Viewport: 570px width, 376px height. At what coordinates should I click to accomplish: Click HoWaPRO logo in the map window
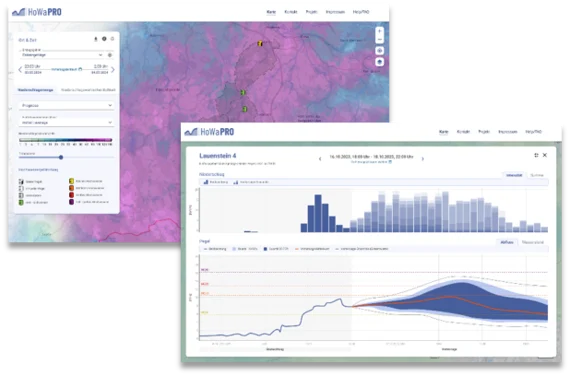37,12
